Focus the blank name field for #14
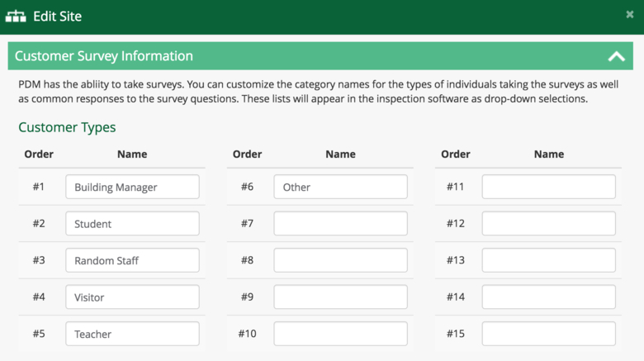Screen dimensions: 644x361 click(x=548, y=297)
